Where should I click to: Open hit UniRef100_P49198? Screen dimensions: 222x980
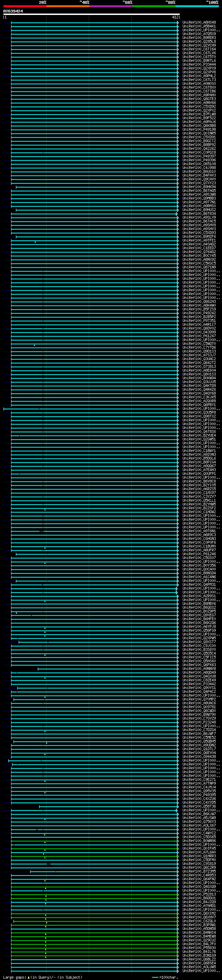point(199,130)
